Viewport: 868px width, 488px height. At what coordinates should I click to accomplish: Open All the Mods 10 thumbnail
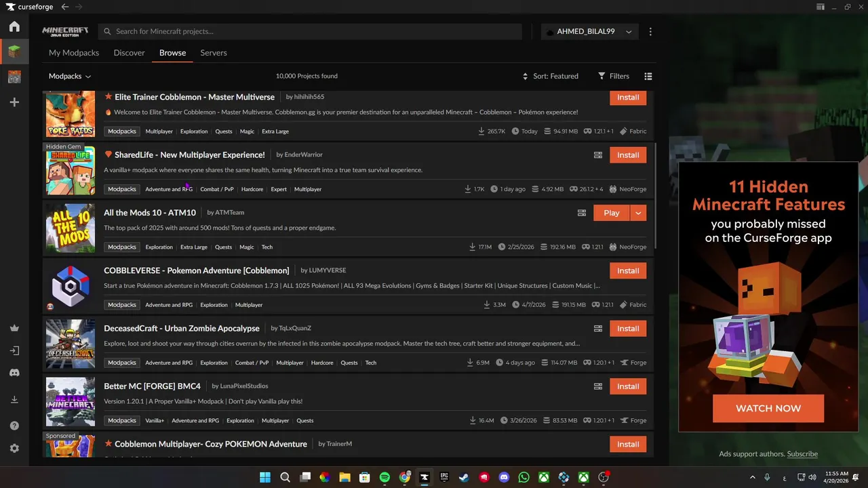(x=71, y=228)
